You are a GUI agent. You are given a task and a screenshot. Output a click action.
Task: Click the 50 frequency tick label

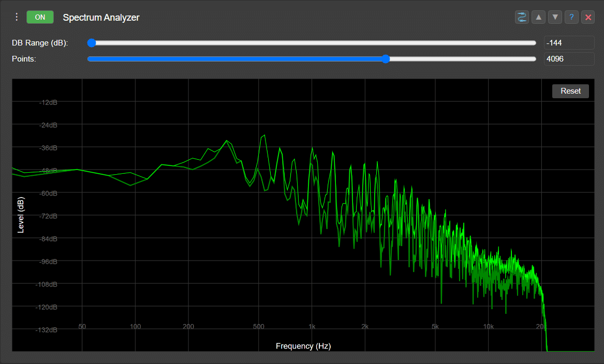tap(82, 326)
